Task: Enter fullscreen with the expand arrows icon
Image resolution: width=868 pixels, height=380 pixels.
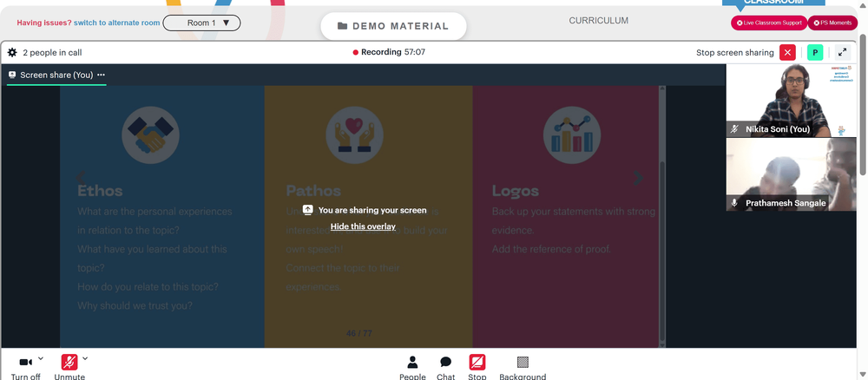Action: coord(843,53)
